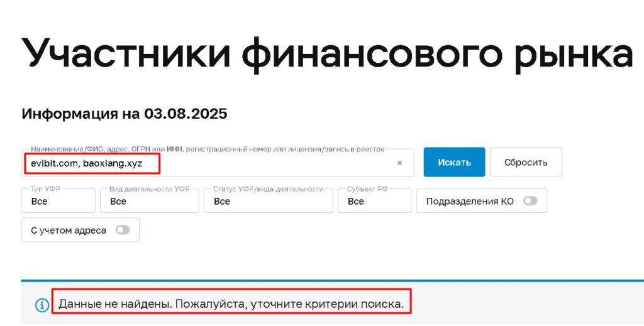644x326 pixels.
Task: Click the search field containing evibit.com, baoxiang.xyz
Action: (x=217, y=163)
